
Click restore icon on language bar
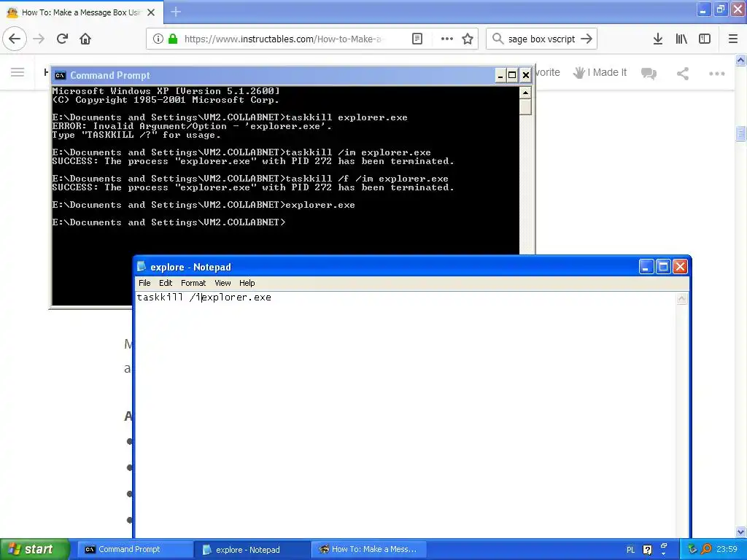[664, 545]
